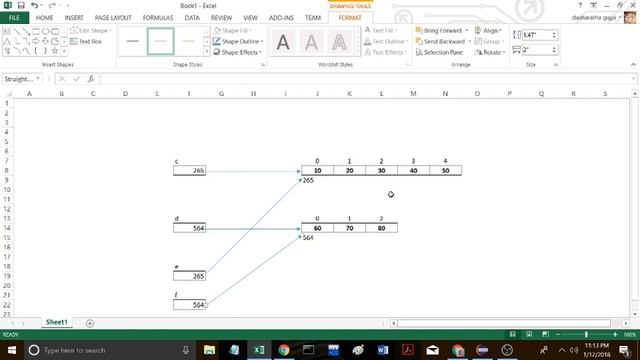The image size is (640, 360).
Task: Open the Text Fill dropdown
Action: (381, 31)
